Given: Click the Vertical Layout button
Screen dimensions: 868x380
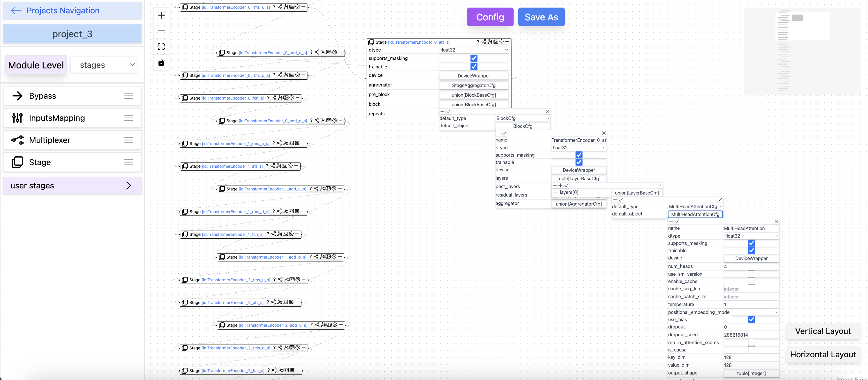Looking at the screenshot, I should [x=823, y=331].
